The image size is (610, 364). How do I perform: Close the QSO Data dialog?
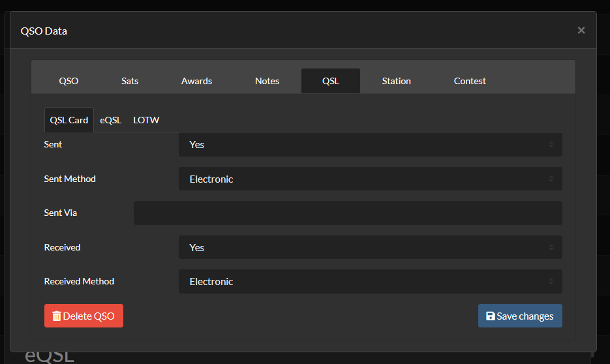[581, 30]
